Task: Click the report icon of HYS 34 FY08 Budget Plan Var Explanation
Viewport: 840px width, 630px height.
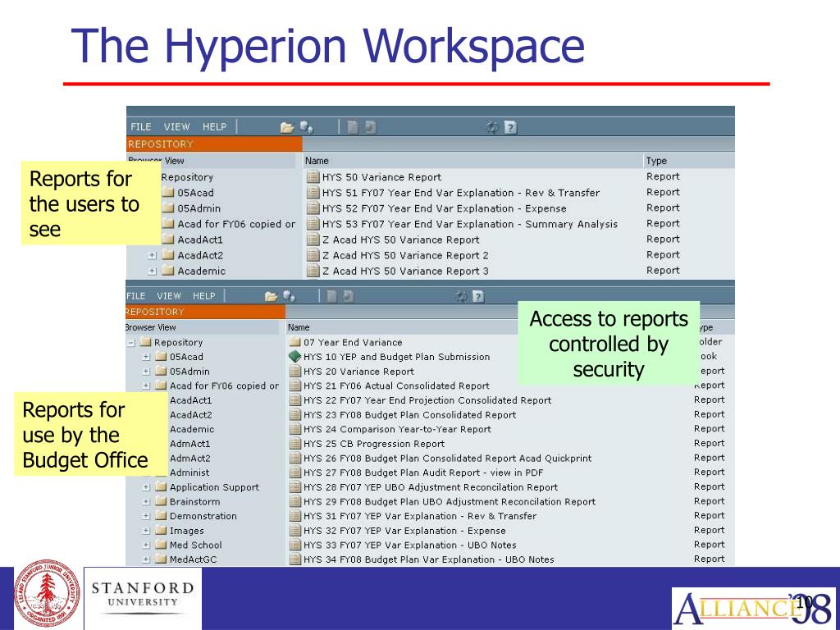Action: pos(294,559)
